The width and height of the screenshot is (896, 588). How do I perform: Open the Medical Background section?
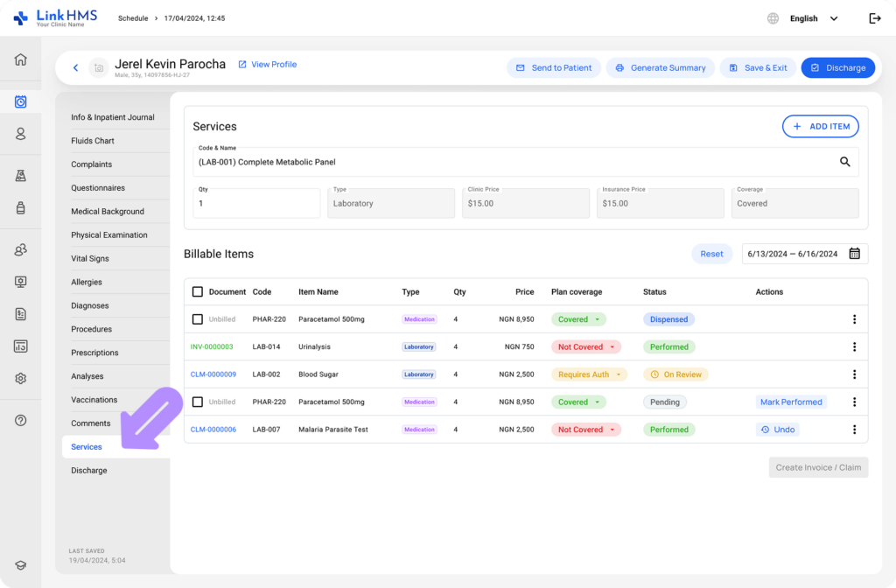[108, 212]
